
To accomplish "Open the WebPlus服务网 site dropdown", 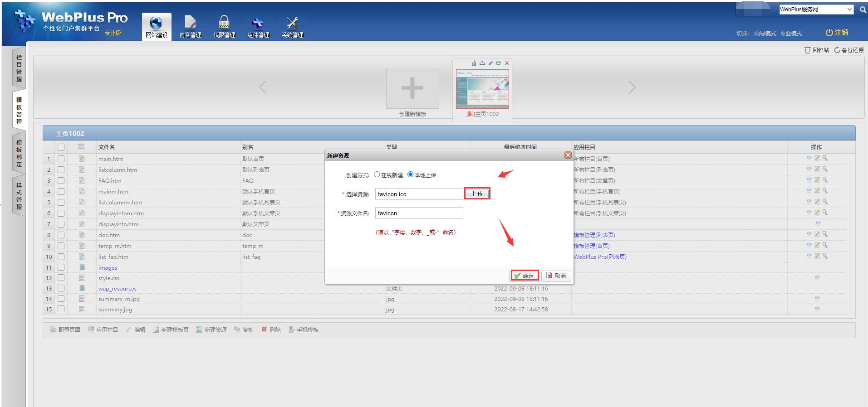I will click(816, 10).
